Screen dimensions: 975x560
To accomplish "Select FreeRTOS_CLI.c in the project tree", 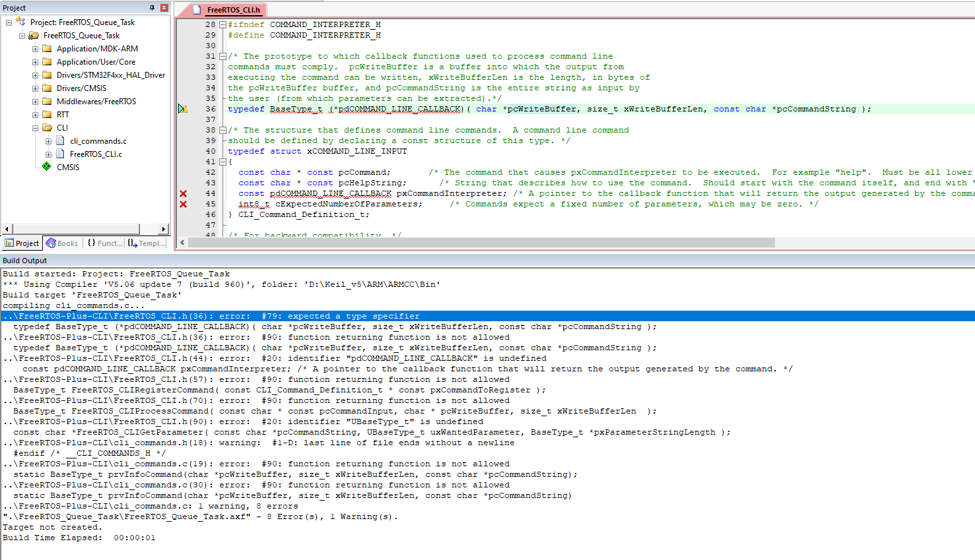I will tap(96, 154).
